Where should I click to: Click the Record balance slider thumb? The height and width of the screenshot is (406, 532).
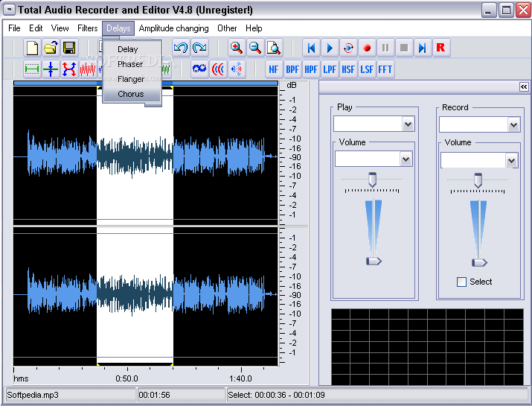478,180
